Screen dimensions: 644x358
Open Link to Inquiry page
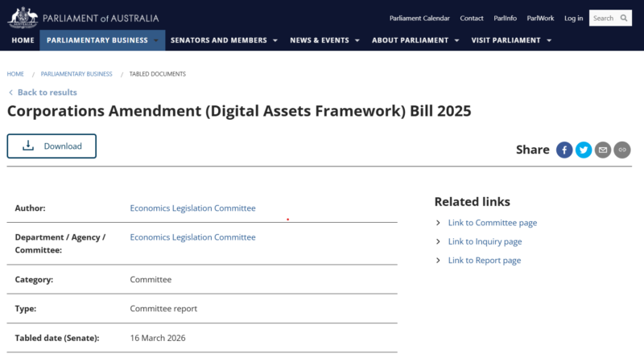(x=485, y=241)
